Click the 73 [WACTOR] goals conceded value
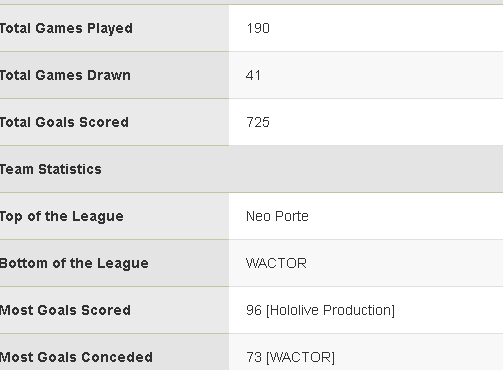The width and height of the screenshot is (504, 370). point(290,357)
